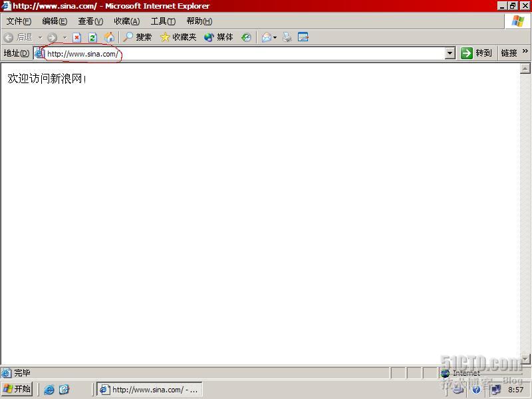Click the 欢迎访问新浪网 page text
Screen dimensions: 532x399
[47, 78]
